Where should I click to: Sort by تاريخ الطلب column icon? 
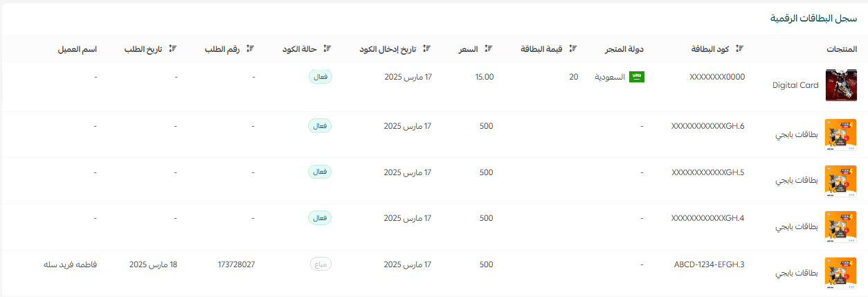click(173, 49)
